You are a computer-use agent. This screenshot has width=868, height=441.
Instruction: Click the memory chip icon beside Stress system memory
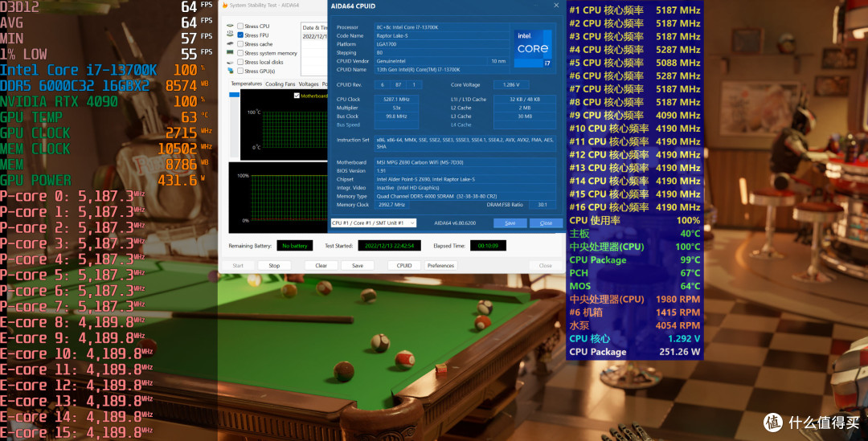coord(230,52)
